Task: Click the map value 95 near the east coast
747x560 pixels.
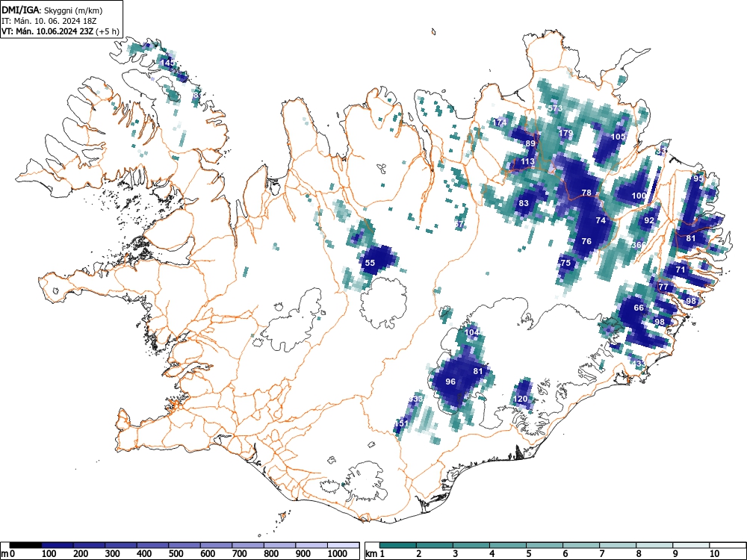Action: pyautogui.click(x=698, y=178)
